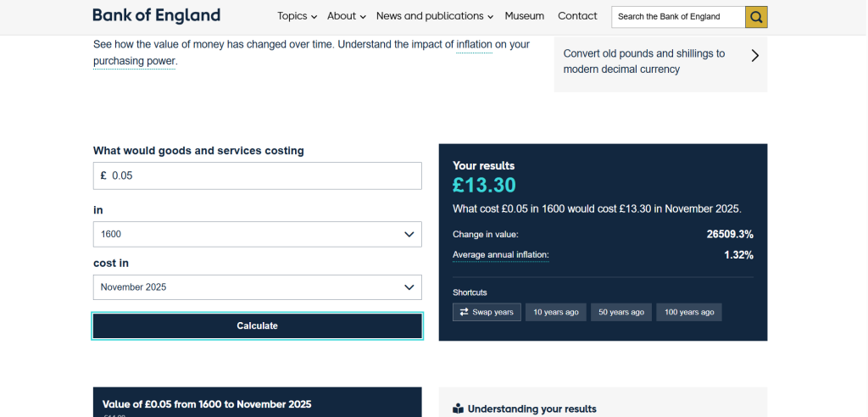Open the Contact page
This screenshot has width=868, height=417.
coord(577,16)
